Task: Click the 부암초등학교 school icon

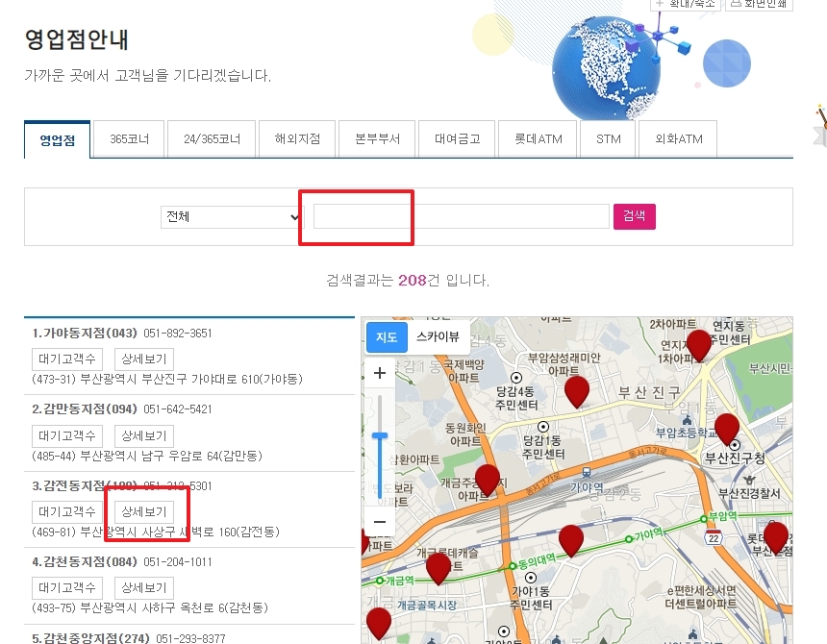Action: click(687, 421)
